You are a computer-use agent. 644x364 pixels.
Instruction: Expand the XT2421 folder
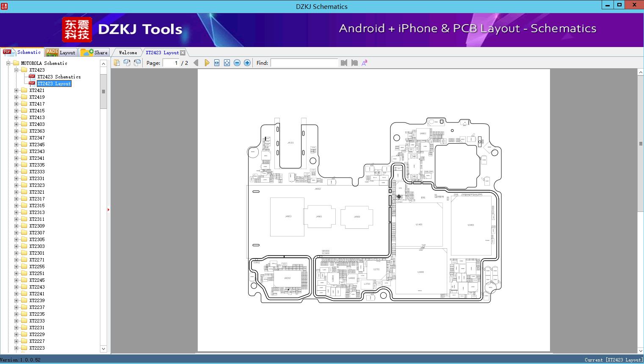16,90
